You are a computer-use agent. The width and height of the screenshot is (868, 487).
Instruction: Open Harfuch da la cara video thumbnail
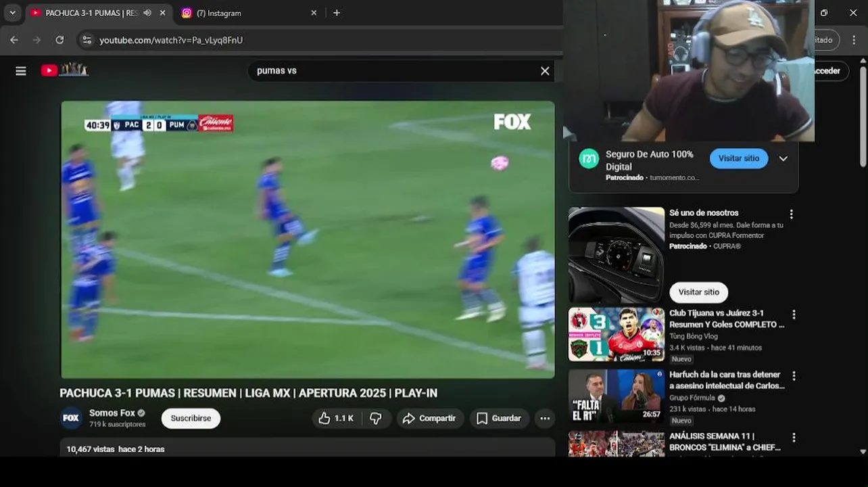[x=617, y=396]
